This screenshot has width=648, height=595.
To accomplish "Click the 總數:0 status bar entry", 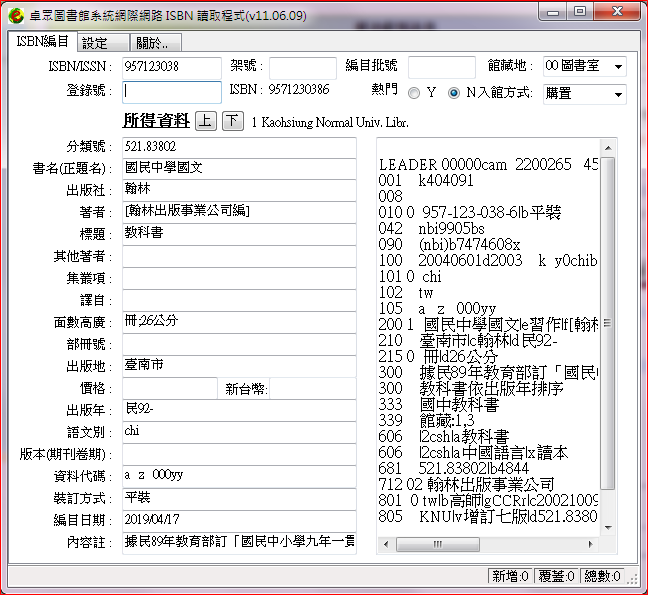I will [602, 576].
